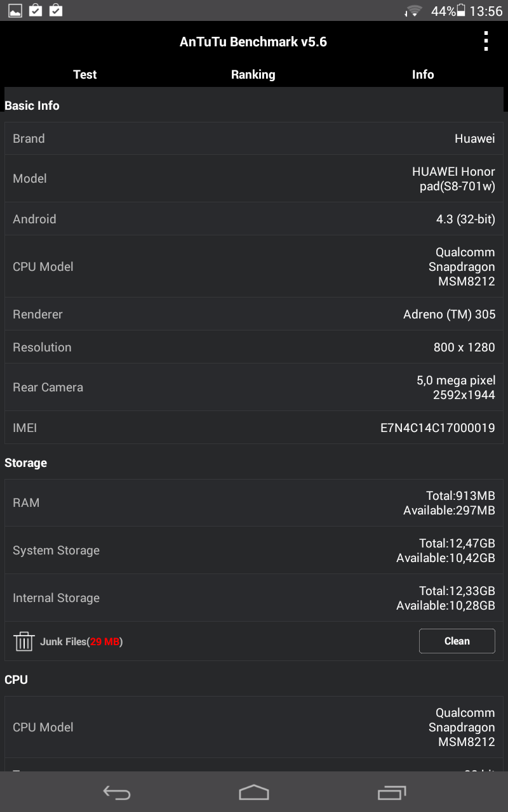Select the Info tab
Image resolution: width=508 pixels, height=812 pixels.
coord(423,74)
